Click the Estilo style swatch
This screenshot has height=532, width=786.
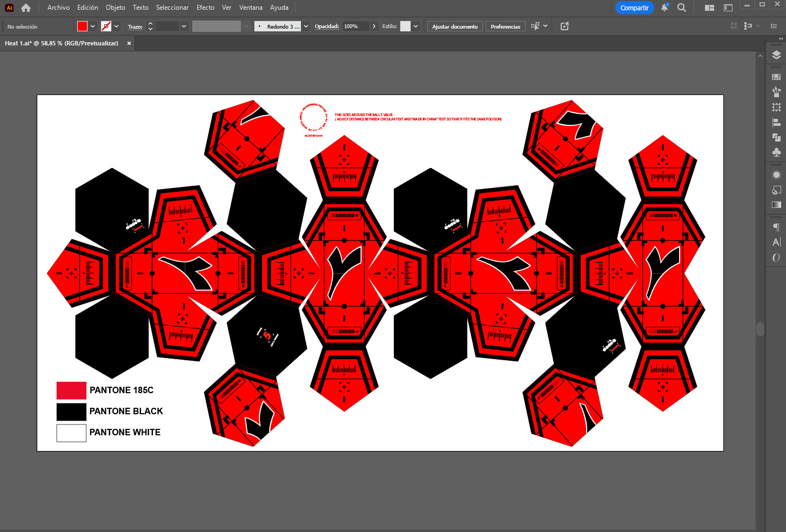tap(405, 26)
